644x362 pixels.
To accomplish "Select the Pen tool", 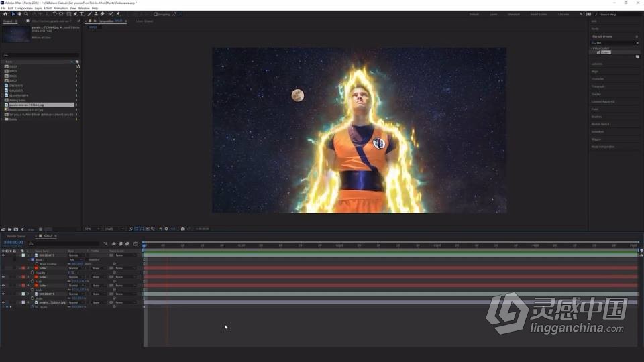I will 74,14.
